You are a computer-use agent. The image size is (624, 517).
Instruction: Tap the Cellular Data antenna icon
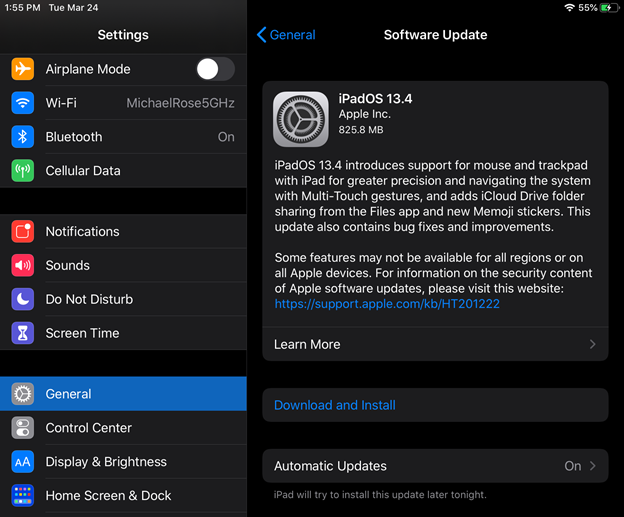tap(23, 170)
